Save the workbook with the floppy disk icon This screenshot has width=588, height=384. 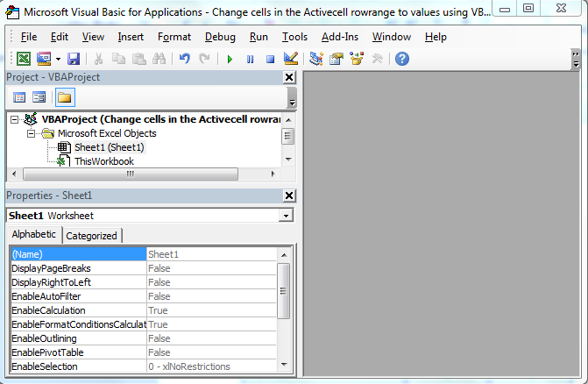pos(74,59)
